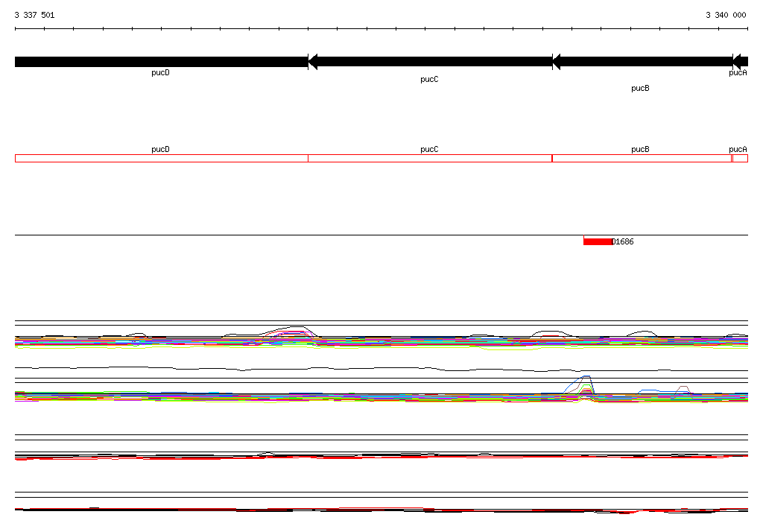This screenshot has height=532, width=763.
Task: Click the pucB label under black arrow
Action: pos(640,88)
